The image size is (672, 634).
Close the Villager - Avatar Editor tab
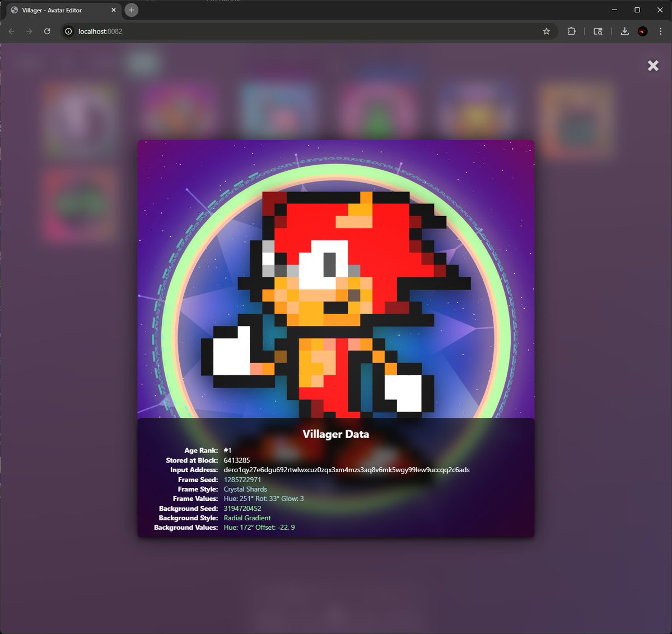click(x=114, y=10)
